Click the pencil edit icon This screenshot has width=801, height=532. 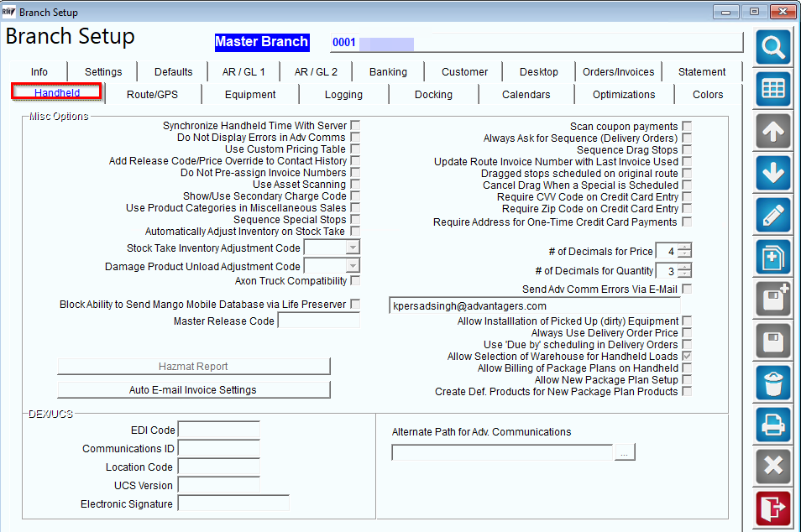pyautogui.click(x=773, y=215)
